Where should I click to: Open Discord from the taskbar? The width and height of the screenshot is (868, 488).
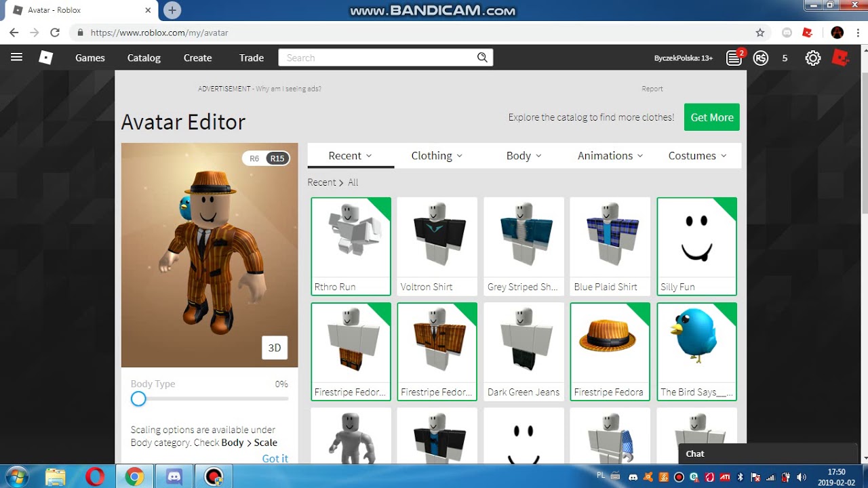(174, 476)
